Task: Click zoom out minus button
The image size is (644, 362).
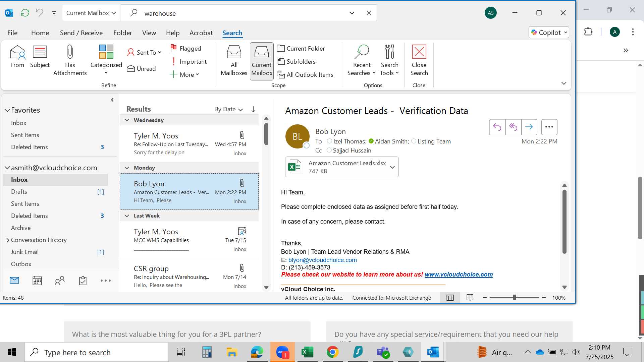Action: pos(485,298)
